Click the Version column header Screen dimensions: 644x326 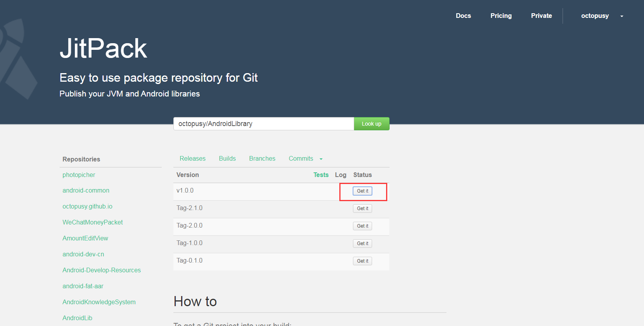click(187, 175)
